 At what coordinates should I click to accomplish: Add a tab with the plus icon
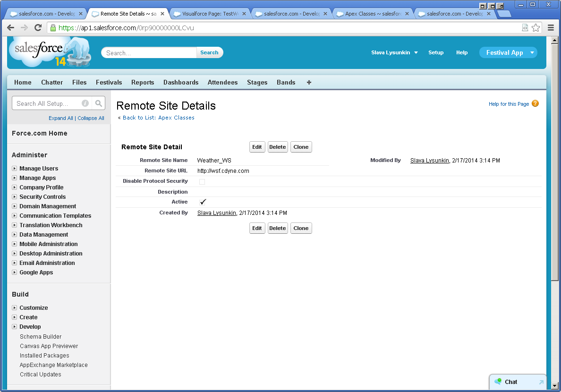coord(309,82)
